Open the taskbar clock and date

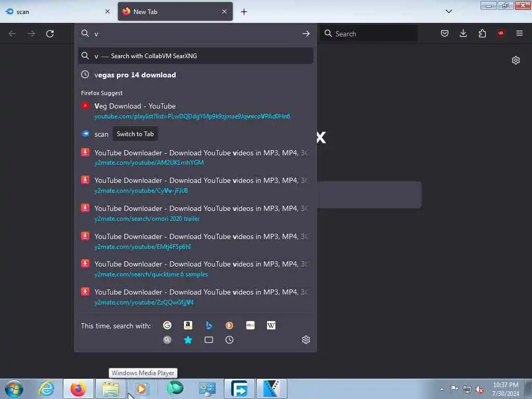[x=506, y=389]
